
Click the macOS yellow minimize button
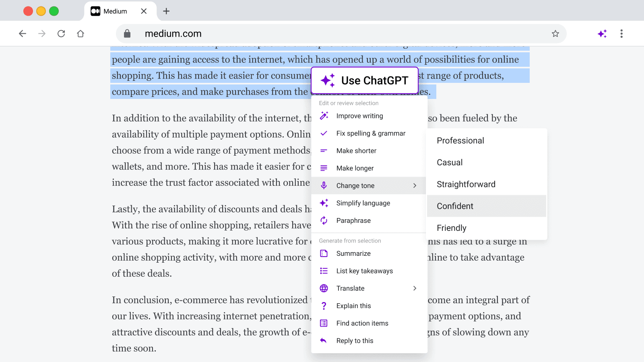click(41, 11)
